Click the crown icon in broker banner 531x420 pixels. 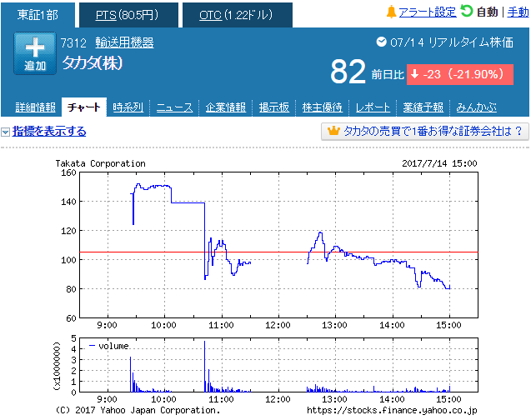tap(334, 132)
